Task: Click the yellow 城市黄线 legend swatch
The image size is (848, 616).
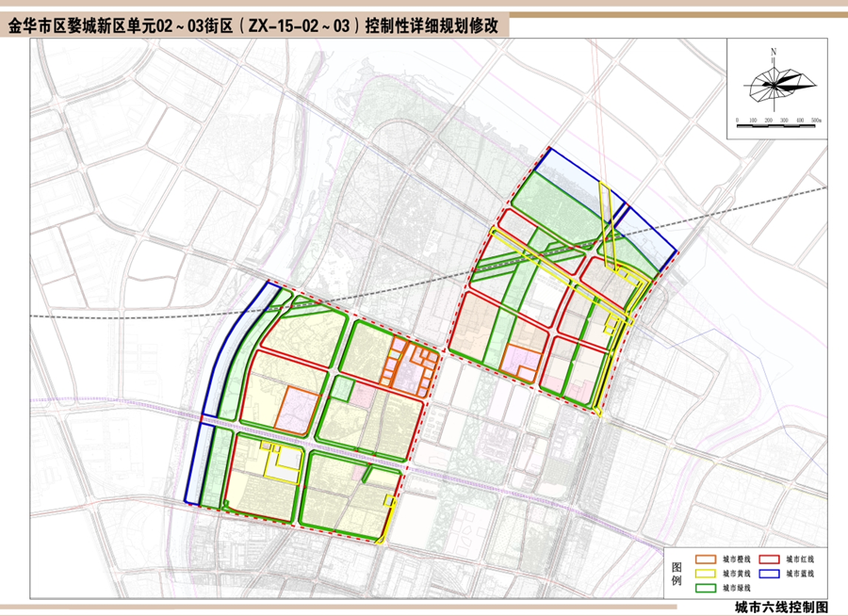Action: pos(707,574)
